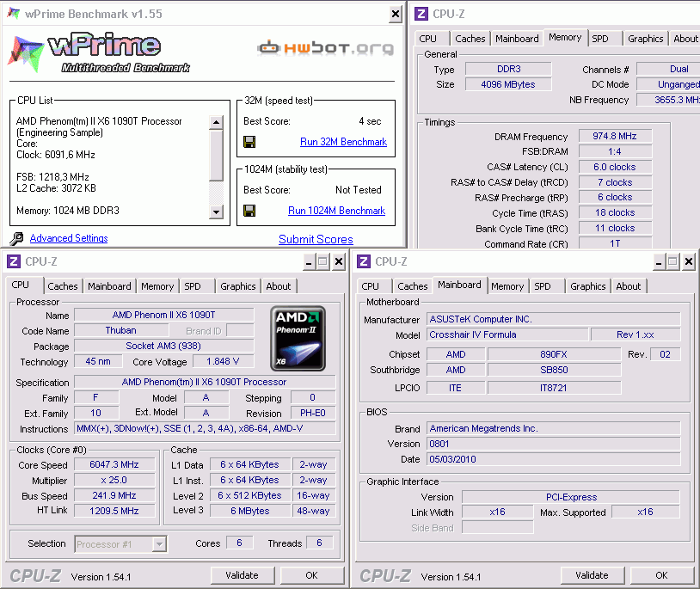Open Graphics tab in the Mainboard window
The width and height of the screenshot is (700, 589).
coord(588,286)
